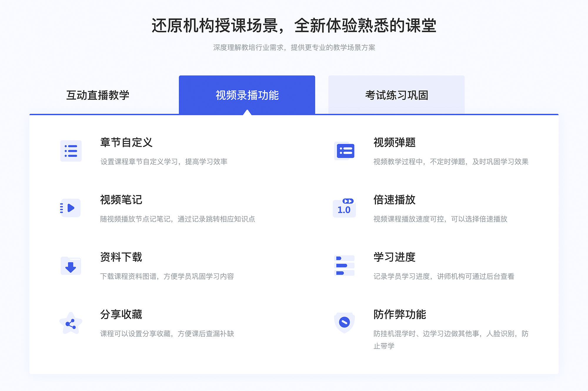588x391 pixels.
Task: Click the chapter list icon for 章节自定义
Action: pos(70,152)
